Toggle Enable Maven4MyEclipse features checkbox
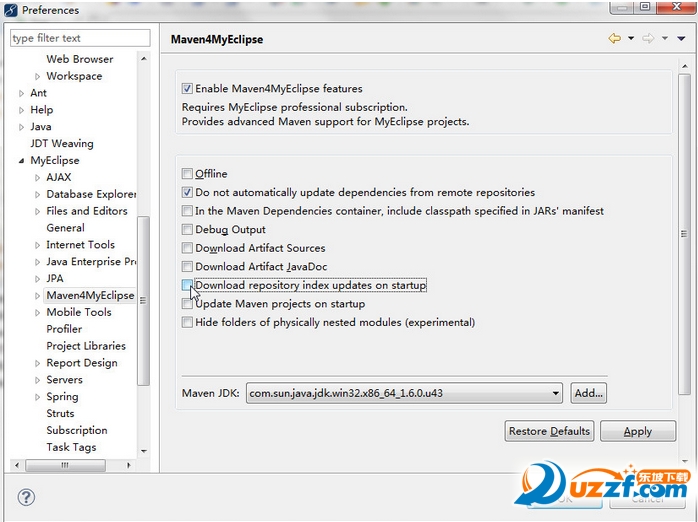The width and height of the screenshot is (698, 522). tap(187, 89)
